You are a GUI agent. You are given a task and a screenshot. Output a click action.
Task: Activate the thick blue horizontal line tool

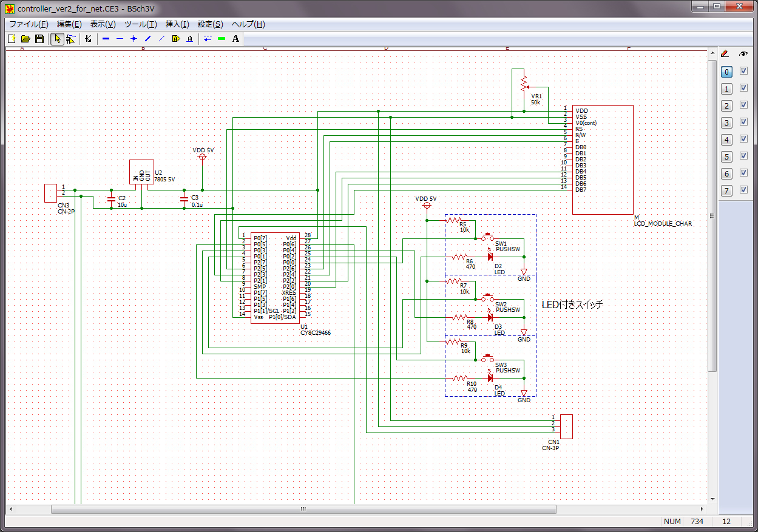(106, 39)
